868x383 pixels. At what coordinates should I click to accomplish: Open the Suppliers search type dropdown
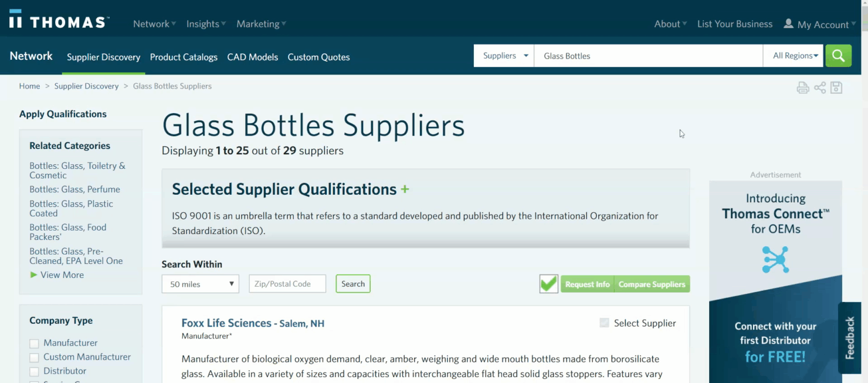coord(504,56)
